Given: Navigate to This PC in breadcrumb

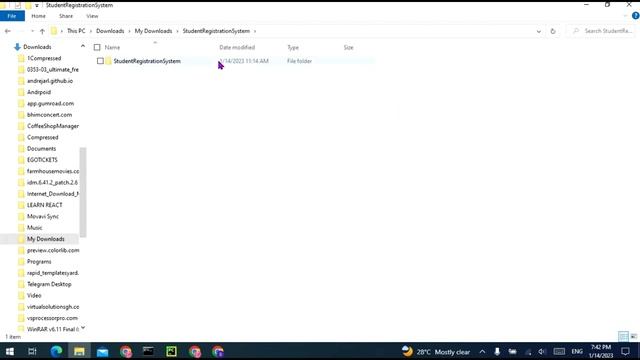Looking at the screenshot, I should point(76,31).
